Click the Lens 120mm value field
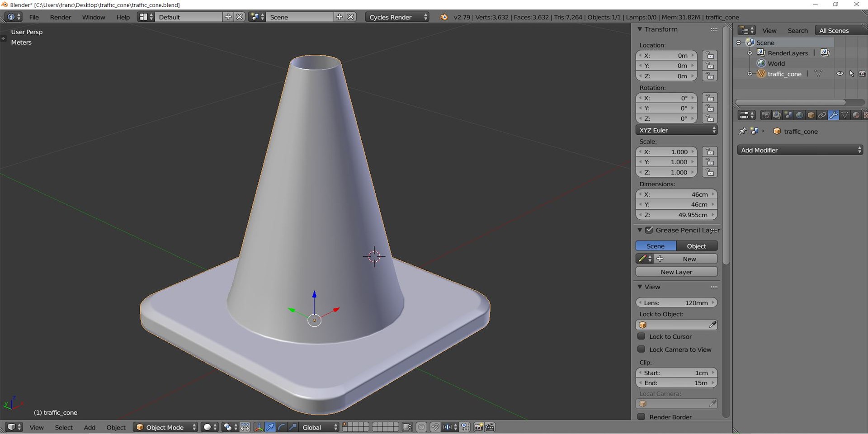 coord(676,302)
